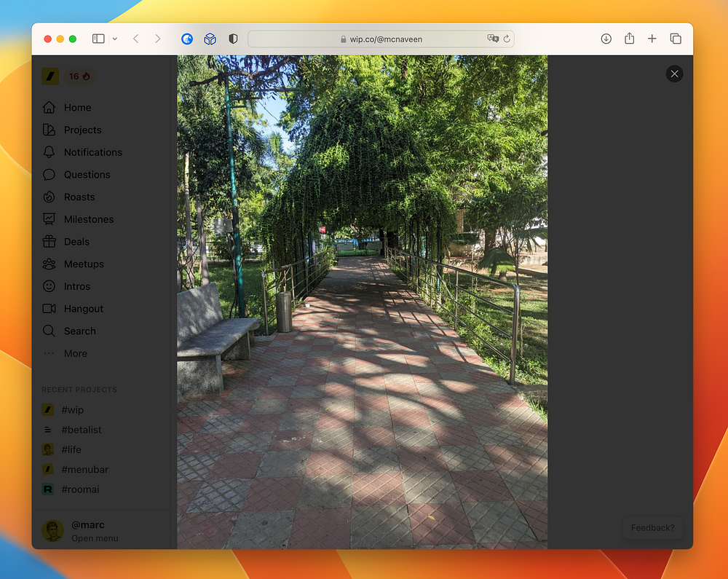Open the Roasts label
Viewport: 728px width, 579px height.
click(79, 197)
